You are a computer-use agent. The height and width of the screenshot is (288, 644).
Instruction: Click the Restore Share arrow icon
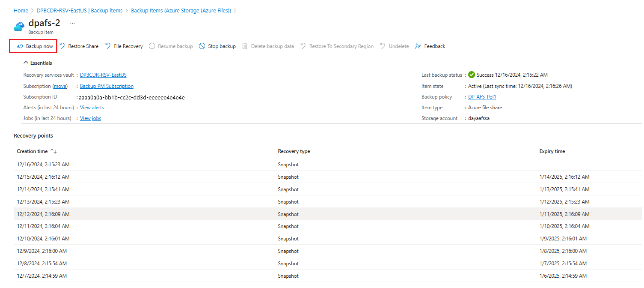[x=62, y=46]
